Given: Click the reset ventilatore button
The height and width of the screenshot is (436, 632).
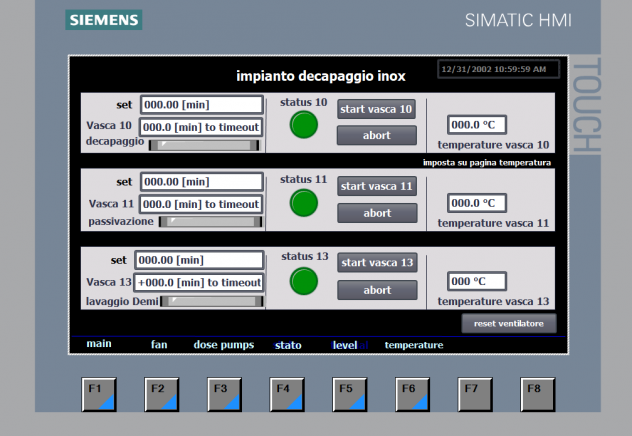Looking at the screenshot, I should point(509,324).
